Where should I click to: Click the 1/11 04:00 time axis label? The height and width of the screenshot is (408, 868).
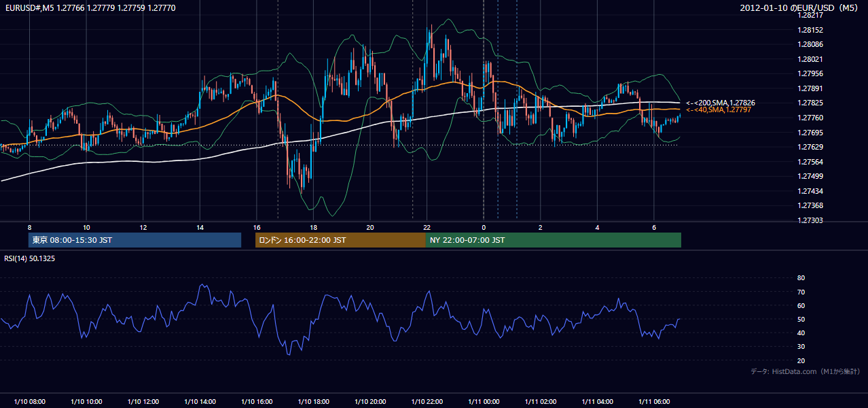pos(598,402)
